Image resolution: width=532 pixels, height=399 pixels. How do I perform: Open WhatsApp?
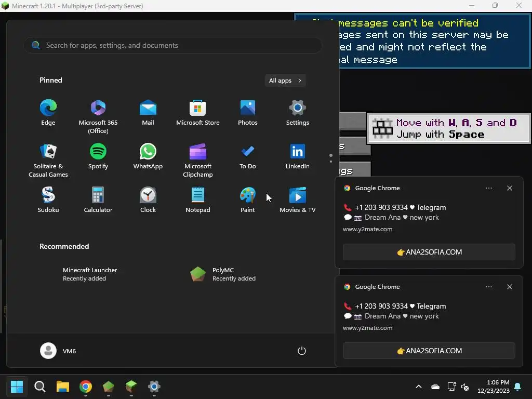tap(148, 157)
